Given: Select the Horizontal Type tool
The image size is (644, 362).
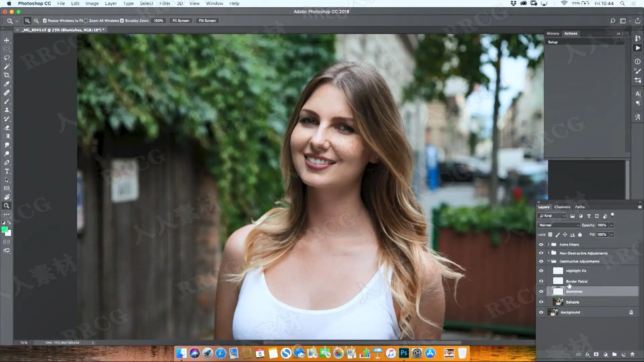Looking at the screenshot, I should coord(7,171).
